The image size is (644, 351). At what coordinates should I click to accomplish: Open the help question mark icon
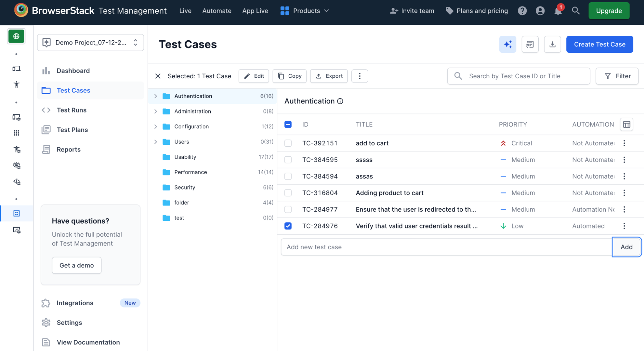pyautogui.click(x=522, y=11)
